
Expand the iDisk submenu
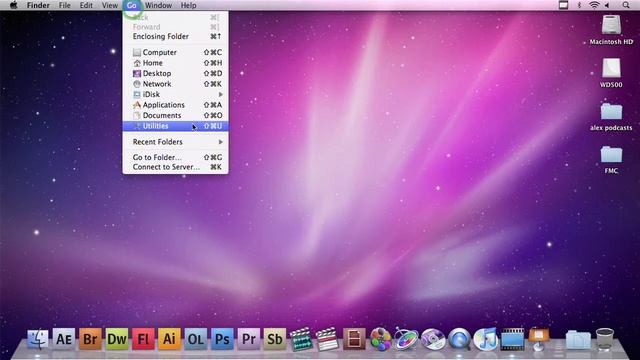(176, 94)
